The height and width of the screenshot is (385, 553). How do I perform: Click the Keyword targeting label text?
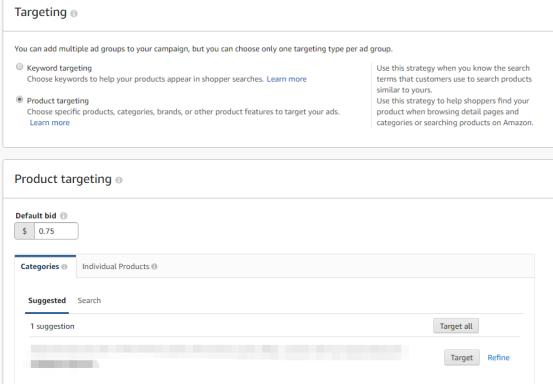point(59,68)
